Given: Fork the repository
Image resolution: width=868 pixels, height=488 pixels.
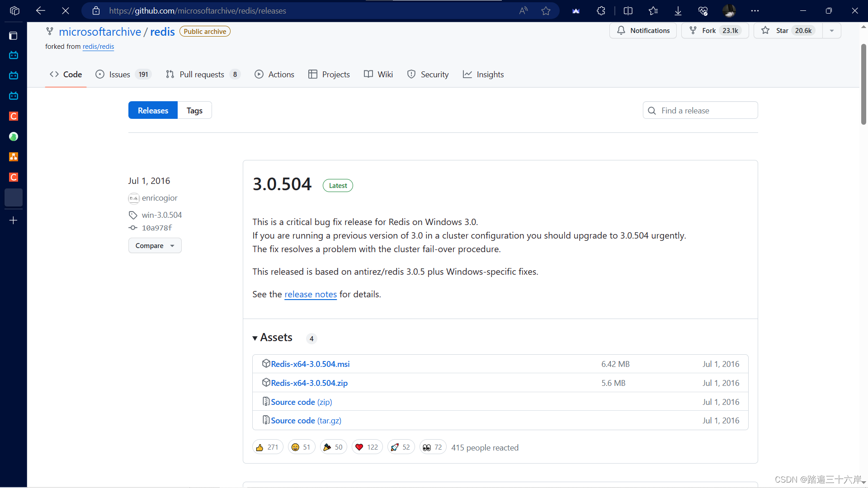Looking at the screenshot, I should [715, 30].
